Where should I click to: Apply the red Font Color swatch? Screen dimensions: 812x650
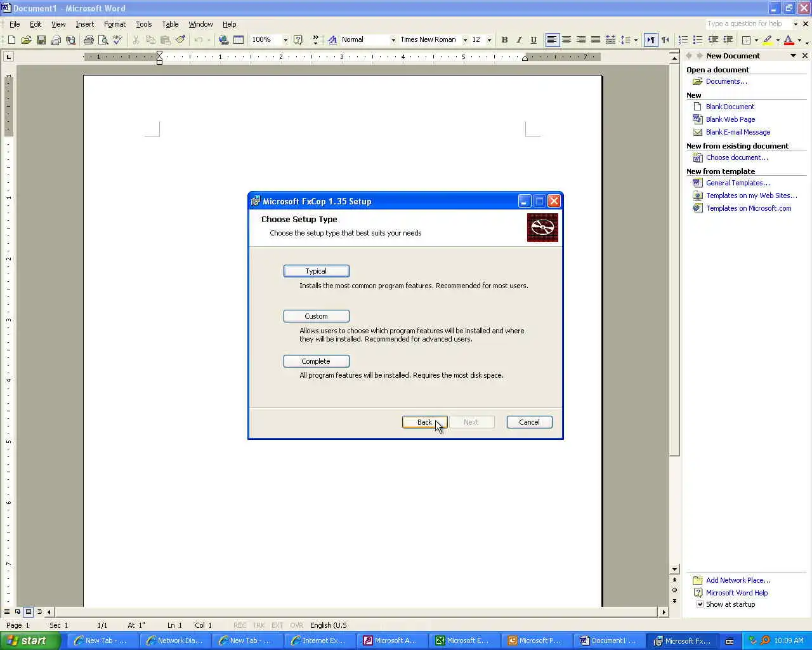[x=789, y=40]
